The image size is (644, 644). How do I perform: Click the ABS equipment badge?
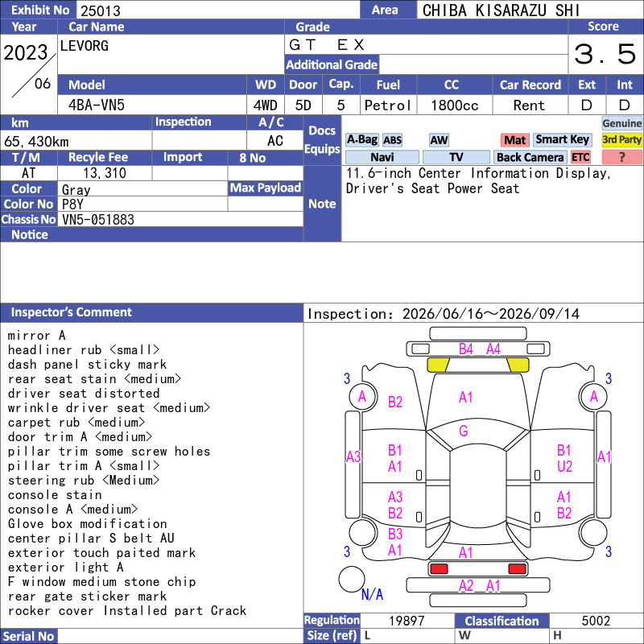pos(392,140)
